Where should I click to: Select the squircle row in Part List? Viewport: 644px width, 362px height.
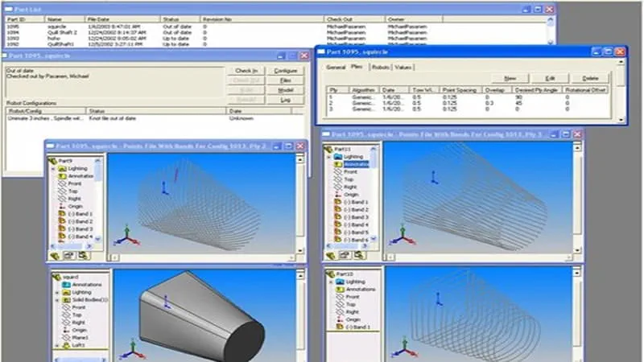56,26
